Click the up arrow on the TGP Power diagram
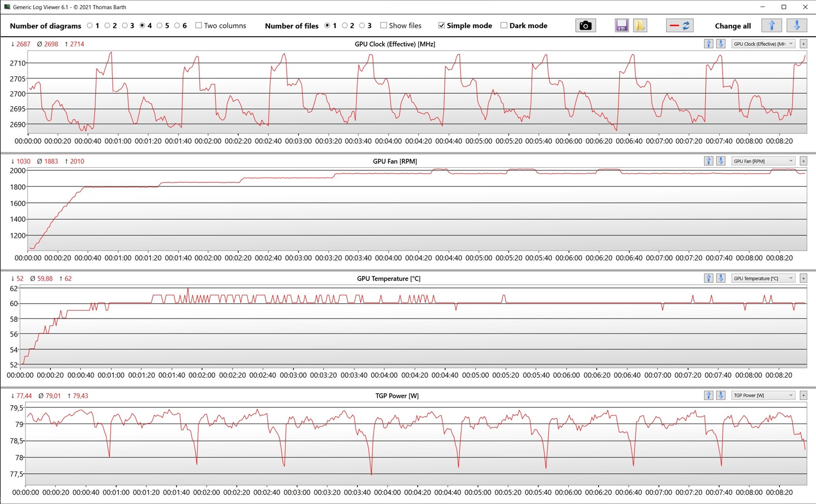Image resolution: width=816 pixels, height=504 pixels. point(708,395)
